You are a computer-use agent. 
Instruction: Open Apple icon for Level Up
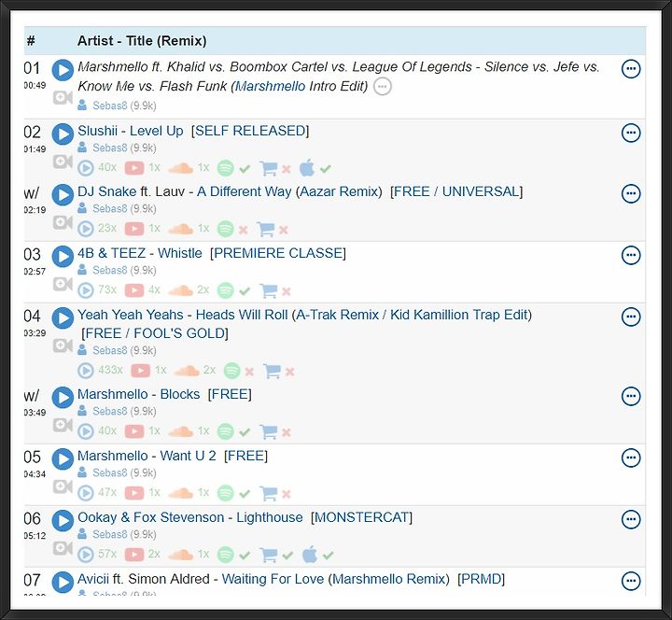307,168
